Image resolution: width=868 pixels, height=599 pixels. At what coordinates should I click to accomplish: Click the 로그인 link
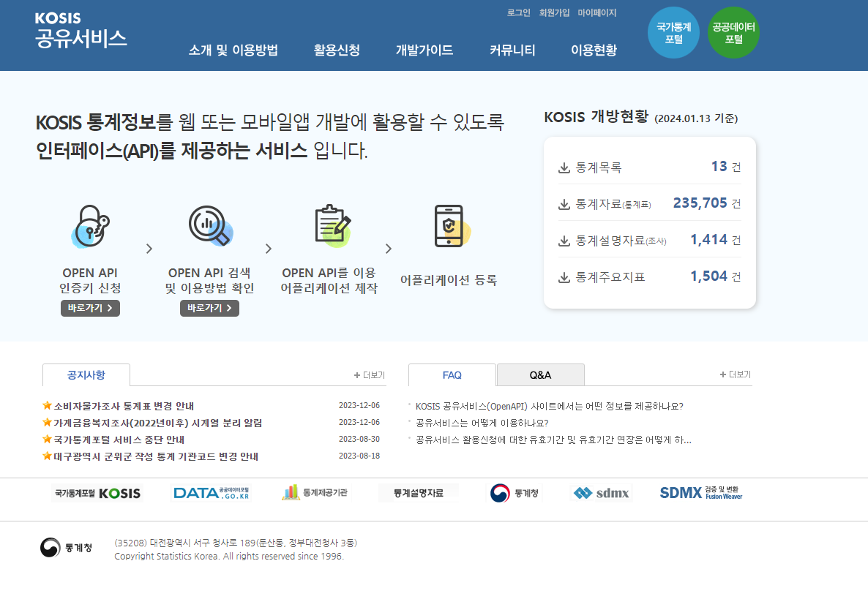(519, 12)
